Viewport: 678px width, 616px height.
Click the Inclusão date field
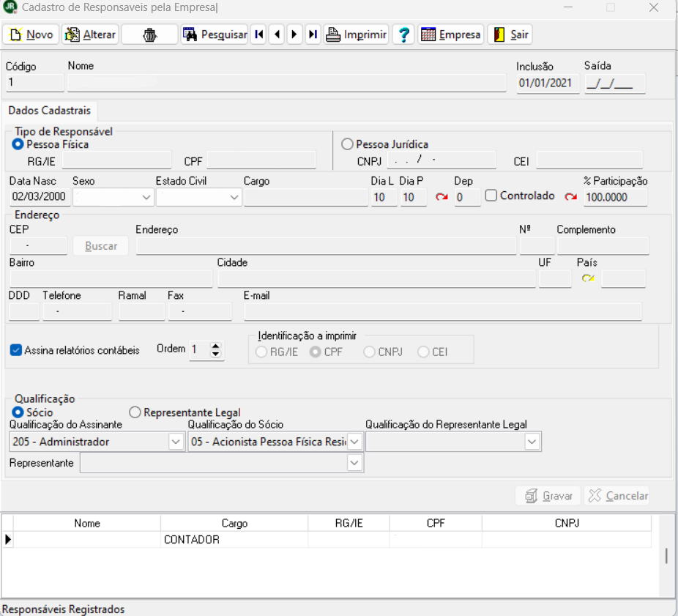548,83
